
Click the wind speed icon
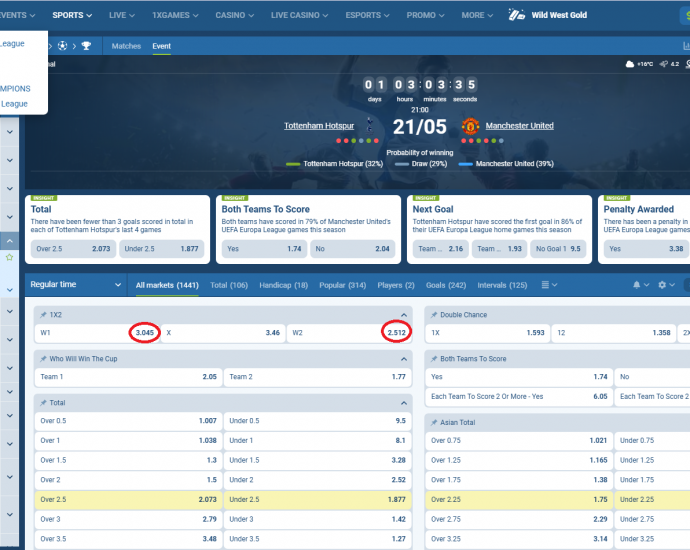coord(664,64)
